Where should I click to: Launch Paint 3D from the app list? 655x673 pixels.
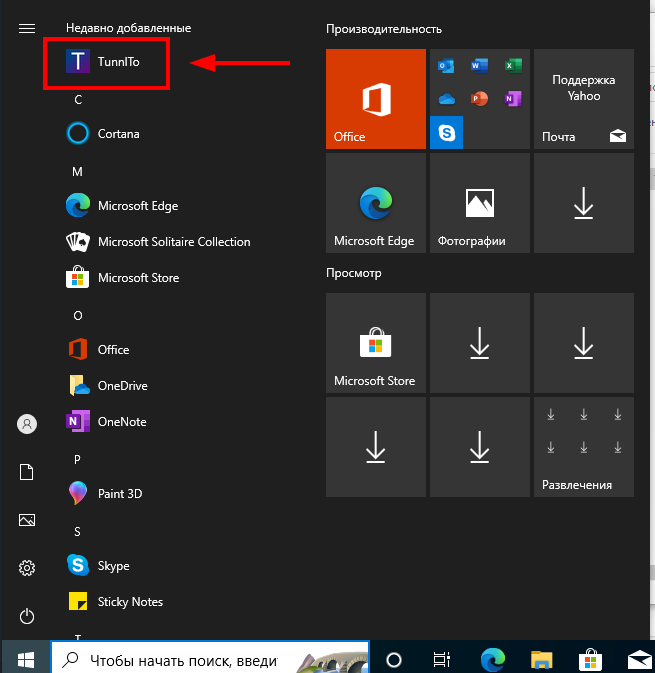tap(119, 494)
